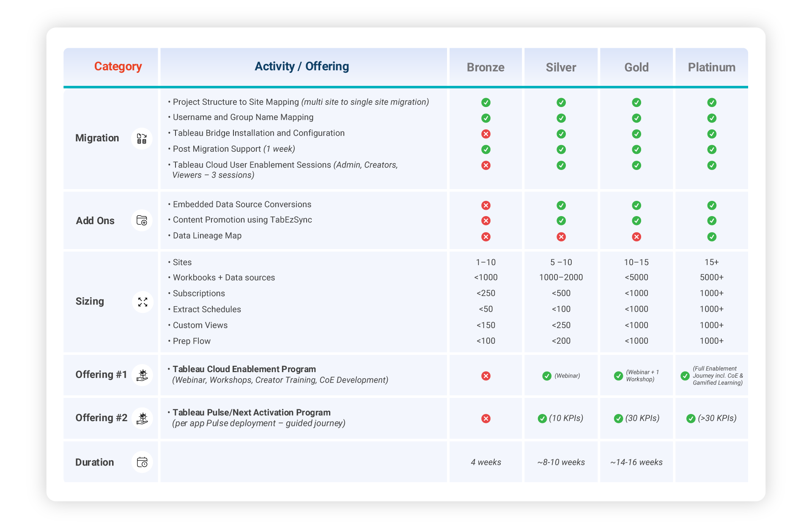This screenshot has height=529, width=812.
Task: Click Bronze red cross for Tableau Bridge Installation
Action: click(486, 134)
